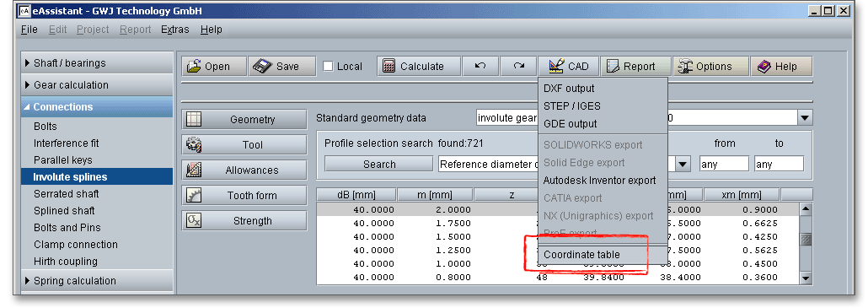Select Parallel keys in Connections list
Viewport: 868px width, 308px height.
(63, 160)
